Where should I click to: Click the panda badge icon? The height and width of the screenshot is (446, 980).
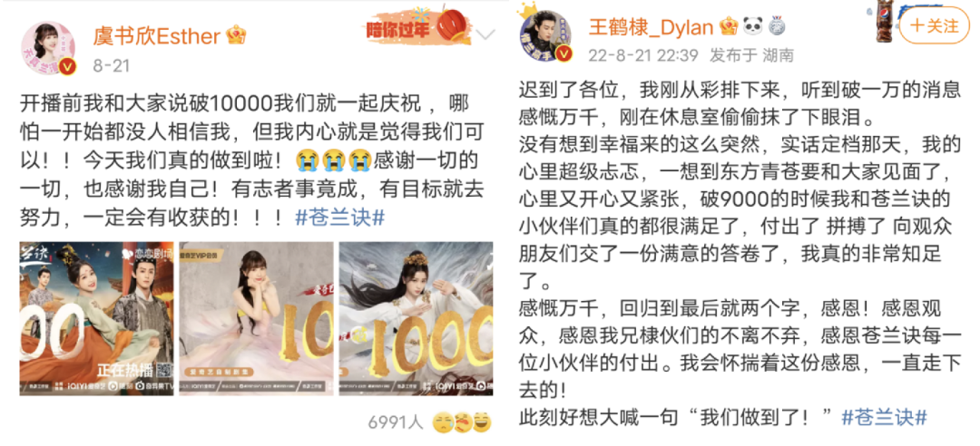pyautogui.click(x=752, y=26)
